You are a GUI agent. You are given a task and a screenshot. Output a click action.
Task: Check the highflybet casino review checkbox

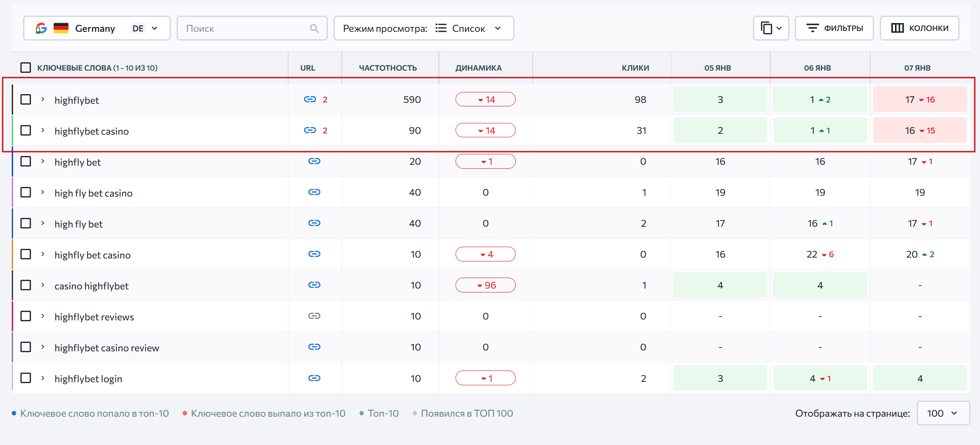click(x=26, y=347)
